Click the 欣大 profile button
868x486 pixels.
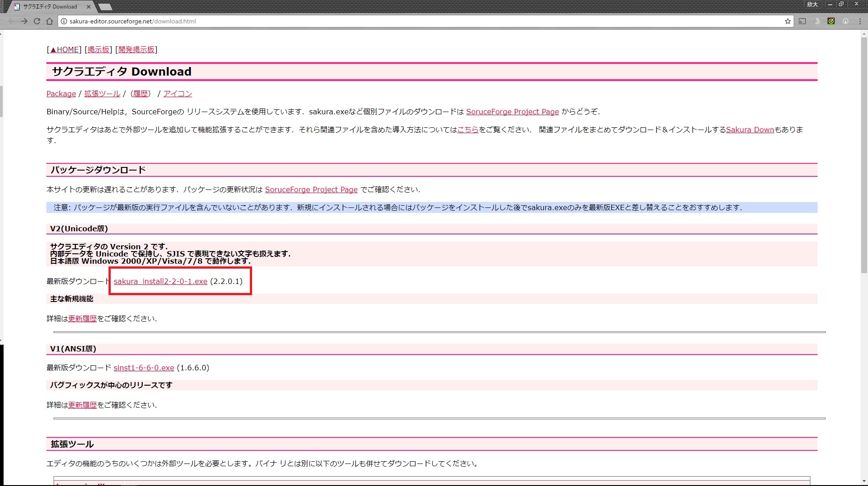click(x=812, y=4)
